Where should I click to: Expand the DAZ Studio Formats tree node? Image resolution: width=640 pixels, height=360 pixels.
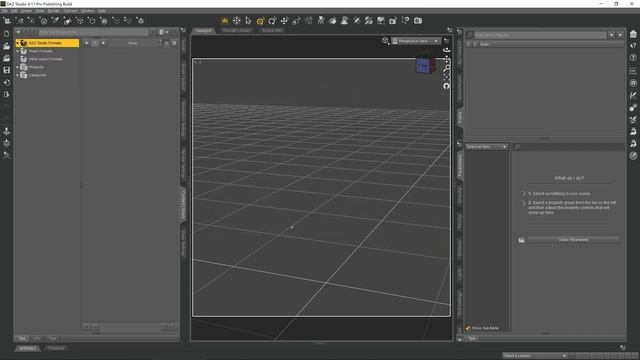pyautogui.click(x=18, y=43)
